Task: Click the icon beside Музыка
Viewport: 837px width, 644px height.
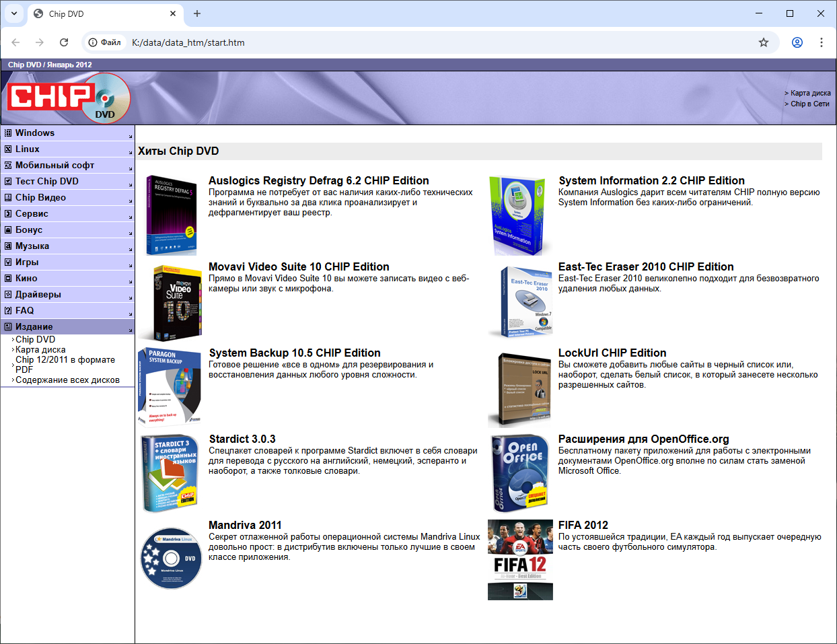Action: coord(8,246)
